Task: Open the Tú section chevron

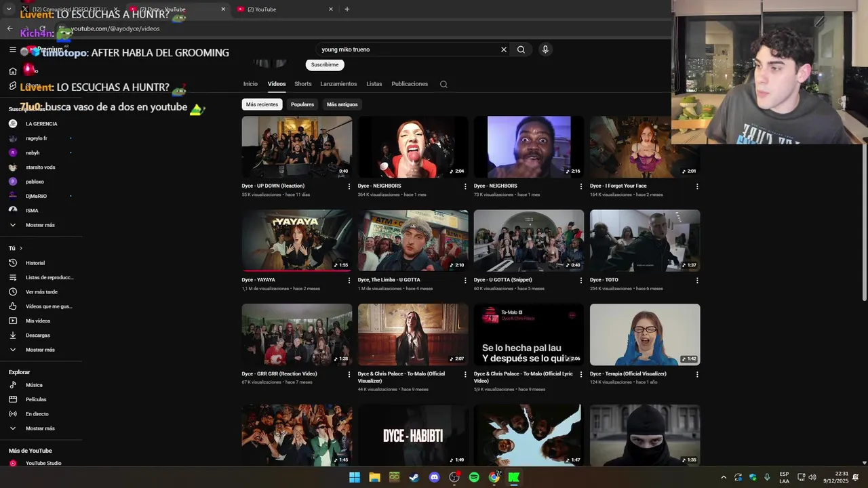Action: pyautogui.click(x=21, y=249)
